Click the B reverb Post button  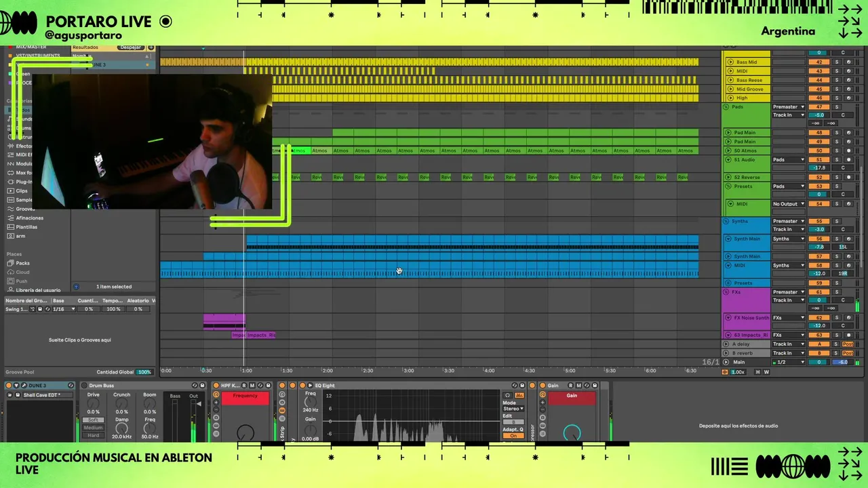848,353
